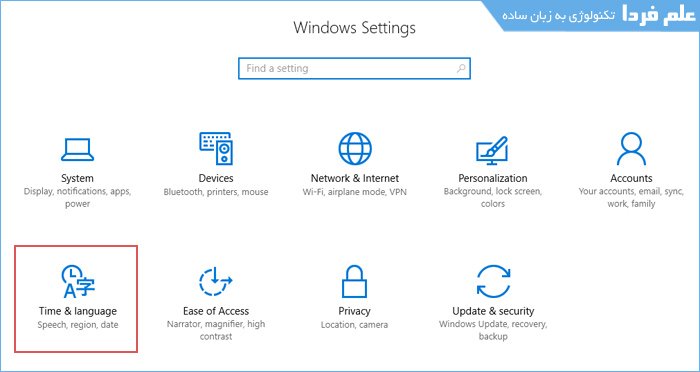The width and height of the screenshot is (700, 372).
Task: Open the System label text
Action: point(77,178)
